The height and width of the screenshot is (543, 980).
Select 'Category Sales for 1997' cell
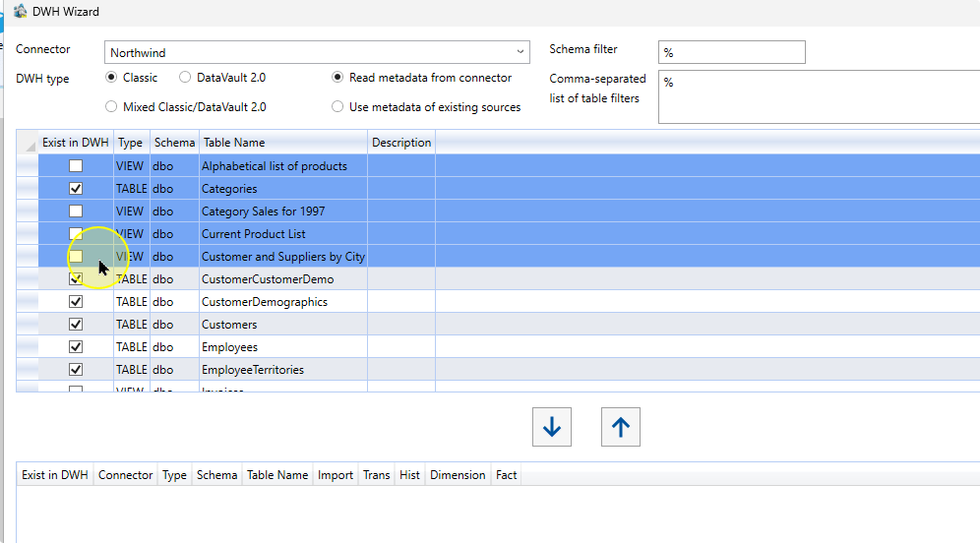(283, 211)
